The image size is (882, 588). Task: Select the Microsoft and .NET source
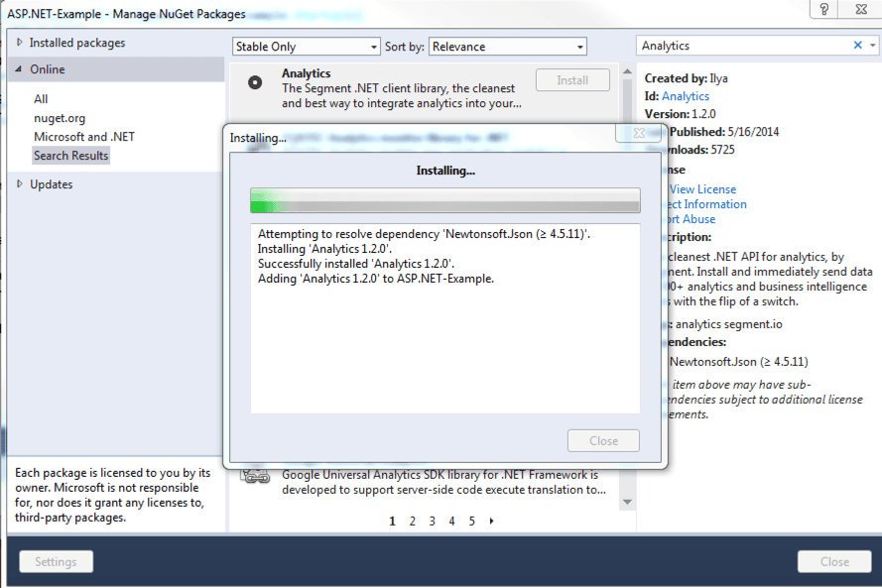coord(83,136)
